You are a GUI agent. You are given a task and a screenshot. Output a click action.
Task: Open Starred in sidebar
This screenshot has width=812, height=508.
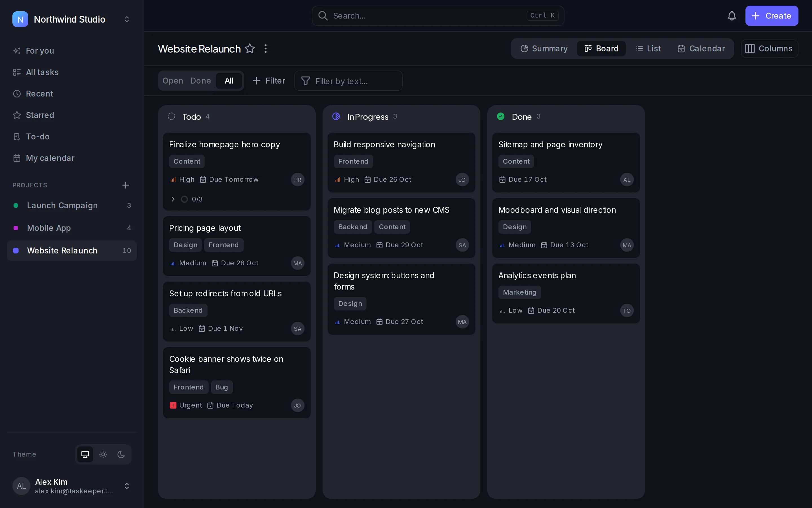coord(72,115)
